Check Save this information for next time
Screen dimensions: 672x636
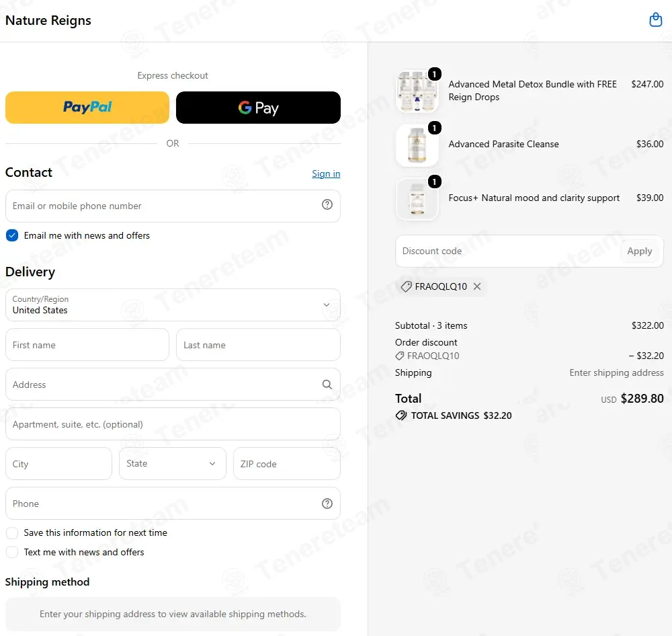point(12,532)
